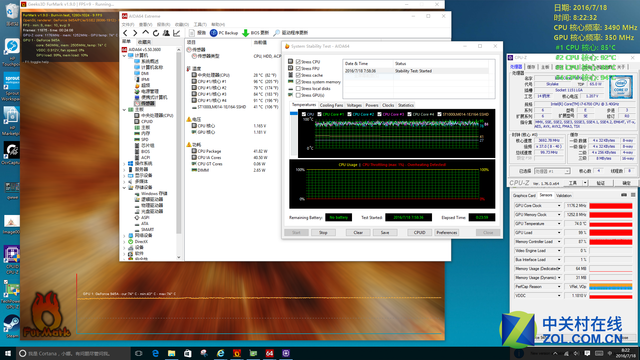Go back with AIDA64 toolbar left arrow
The image size is (640, 360).
125,33
